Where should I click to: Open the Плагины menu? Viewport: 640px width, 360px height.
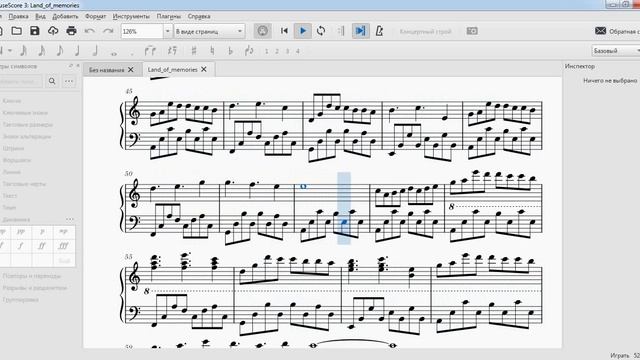[169, 16]
